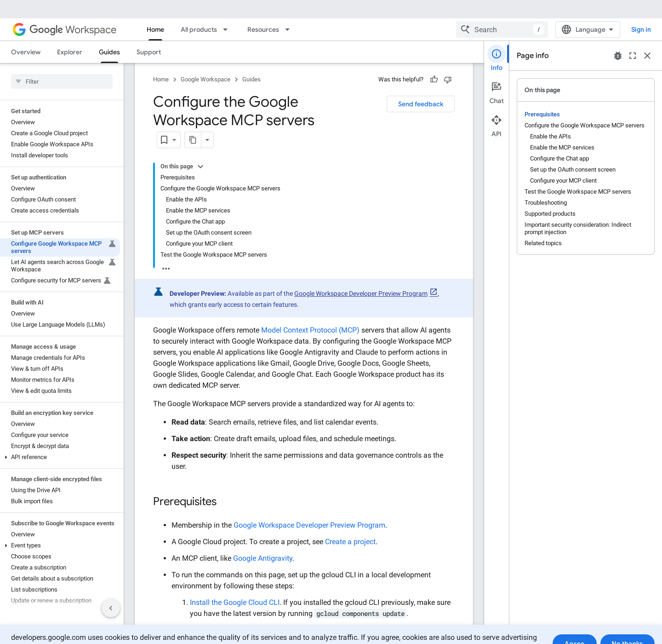Jump to Enable the MCP services in inline contents
662x644 pixels.
point(198,210)
